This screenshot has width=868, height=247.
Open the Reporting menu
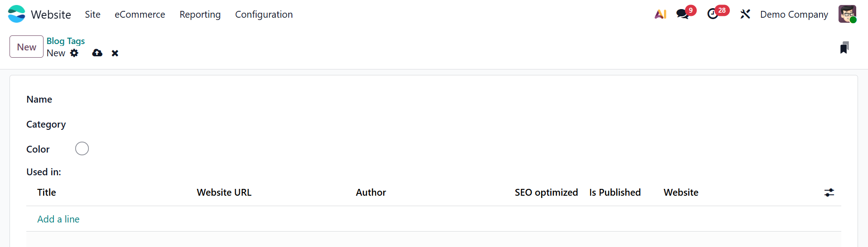[x=200, y=15]
